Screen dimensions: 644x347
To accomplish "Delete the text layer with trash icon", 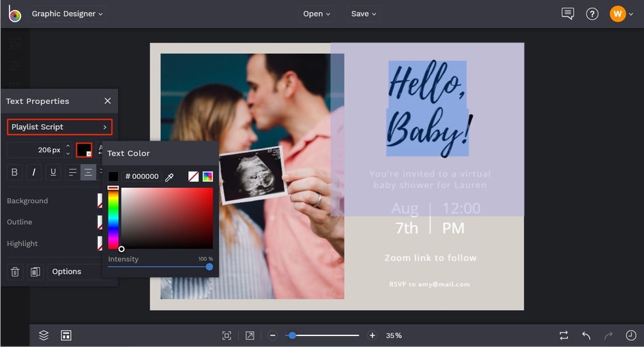I will [15, 272].
